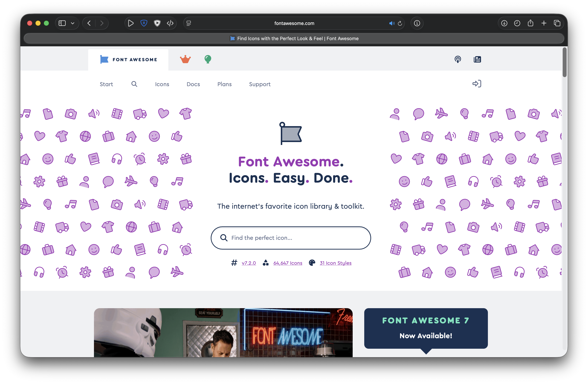Focus the Find the perfect icon search field

(291, 238)
